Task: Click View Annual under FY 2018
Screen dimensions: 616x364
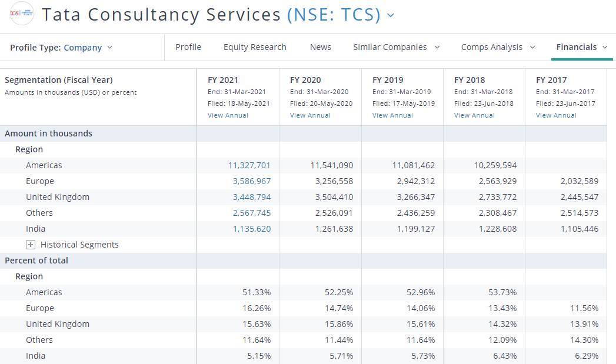Action: [x=474, y=115]
